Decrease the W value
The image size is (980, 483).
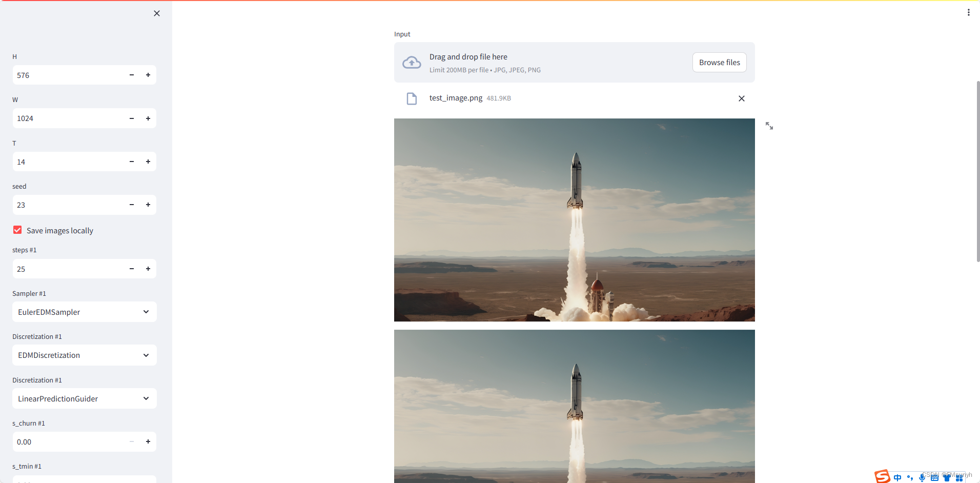click(132, 118)
